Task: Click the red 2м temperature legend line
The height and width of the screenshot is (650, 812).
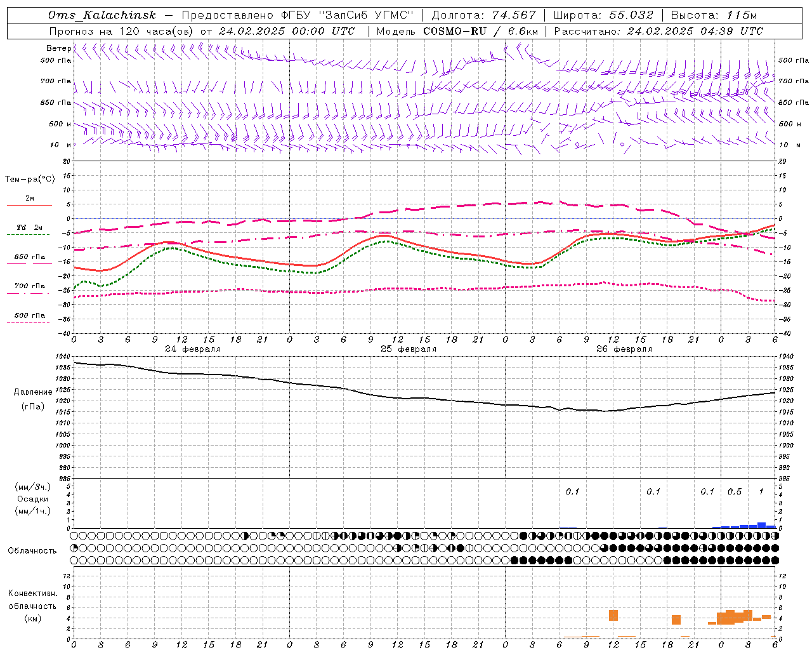Action: pyautogui.click(x=29, y=205)
